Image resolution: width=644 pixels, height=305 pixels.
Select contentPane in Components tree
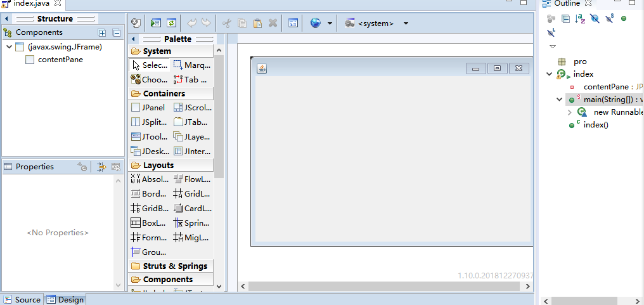[x=55, y=60]
